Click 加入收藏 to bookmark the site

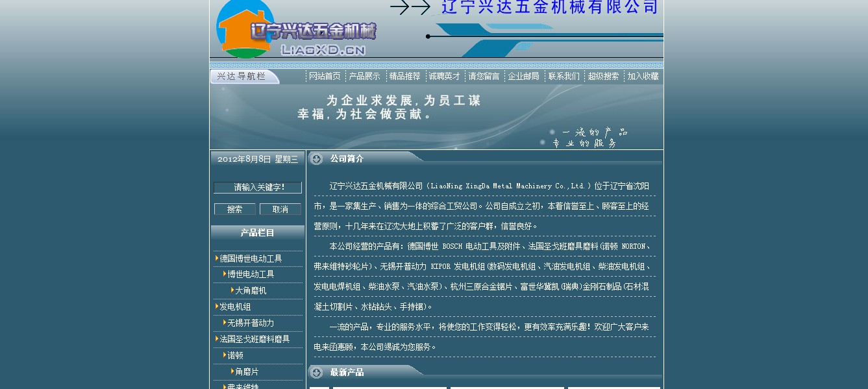pyautogui.click(x=643, y=77)
